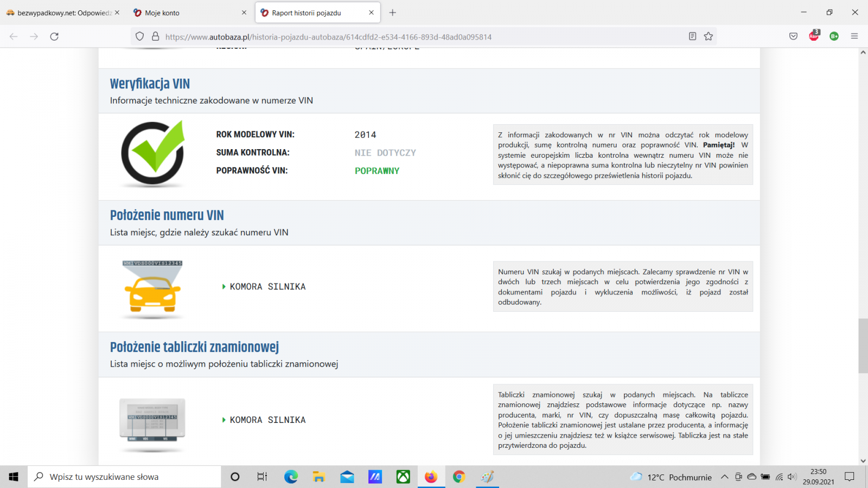Close the Raport historii pojazdu tab
The image size is (868, 488).
(371, 12)
